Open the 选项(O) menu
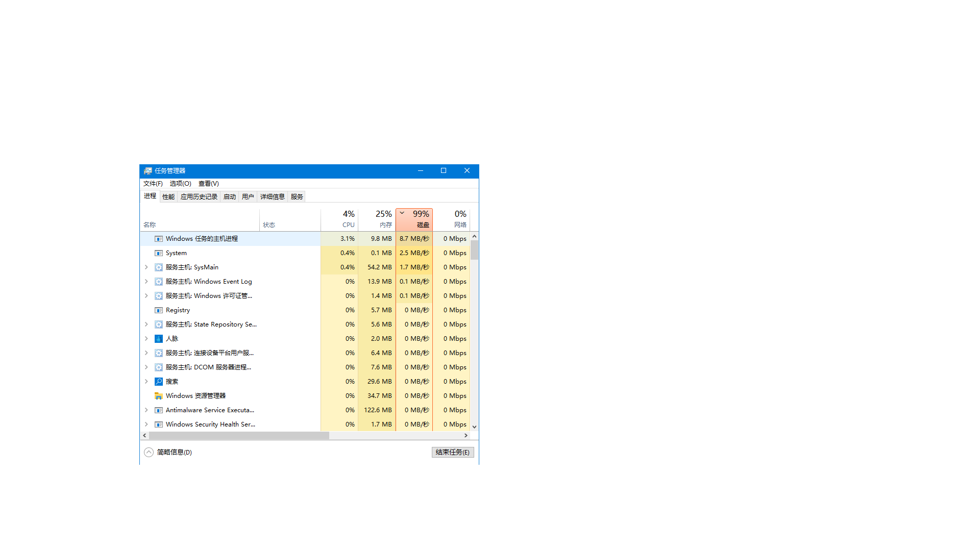The image size is (980, 551). 180,184
